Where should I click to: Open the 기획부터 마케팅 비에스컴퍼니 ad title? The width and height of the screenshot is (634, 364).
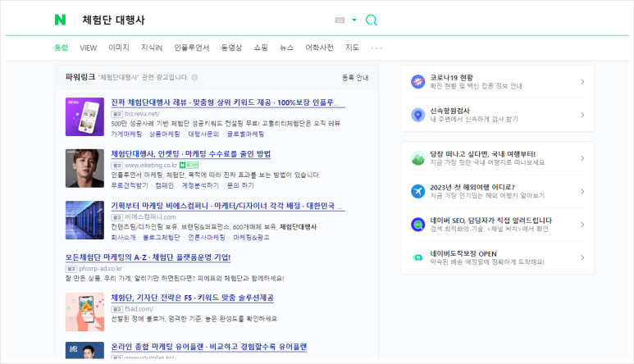[x=228, y=206]
